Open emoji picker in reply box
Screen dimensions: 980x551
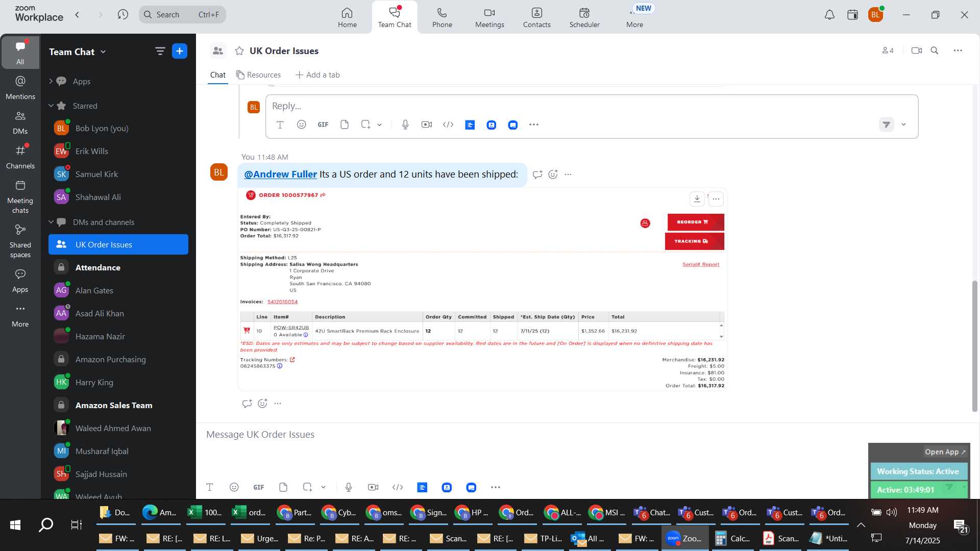(301, 124)
